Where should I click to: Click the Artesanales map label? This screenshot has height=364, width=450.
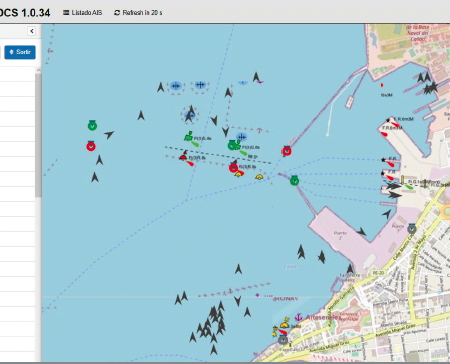click(322, 317)
